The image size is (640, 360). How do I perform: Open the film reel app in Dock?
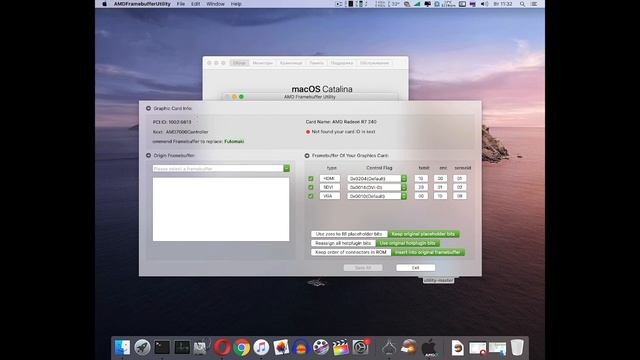coord(321,347)
